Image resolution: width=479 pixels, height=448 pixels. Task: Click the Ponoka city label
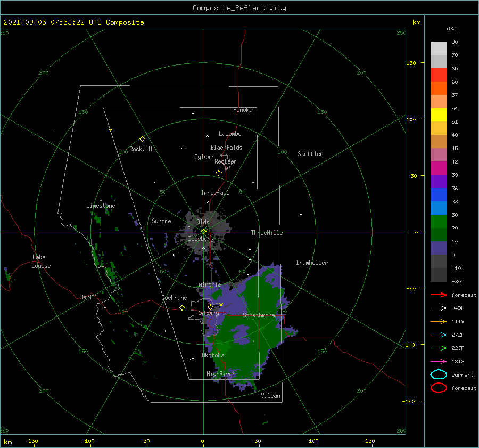(x=243, y=110)
